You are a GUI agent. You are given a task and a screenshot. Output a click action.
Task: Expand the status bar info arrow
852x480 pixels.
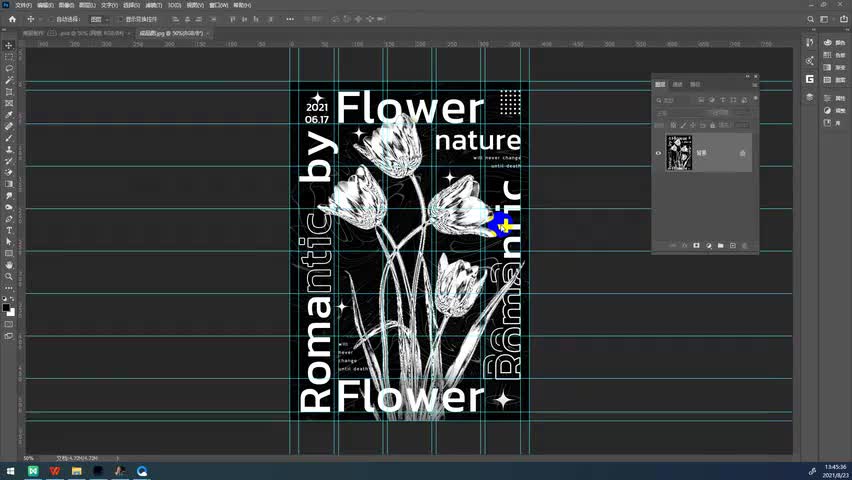pos(117,458)
